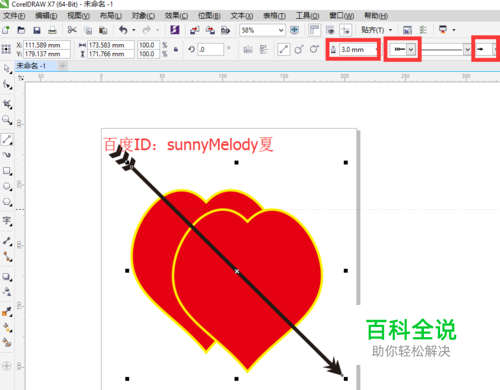Open the outline width 3.0 mm dropdown
The width and height of the screenshot is (500, 390).
(377, 50)
